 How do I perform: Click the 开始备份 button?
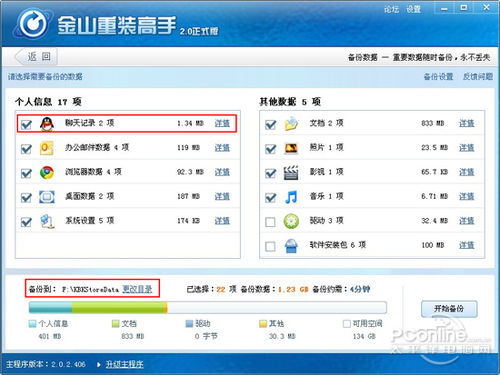tap(449, 309)
